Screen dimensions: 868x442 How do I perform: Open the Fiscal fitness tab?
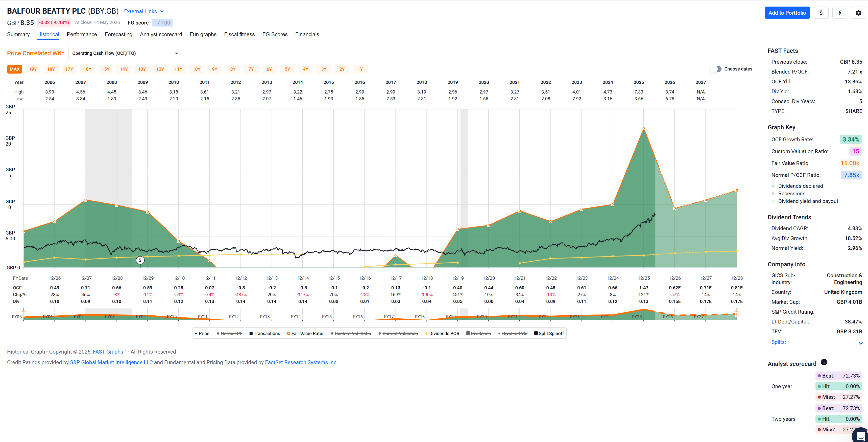coord(239,34)
